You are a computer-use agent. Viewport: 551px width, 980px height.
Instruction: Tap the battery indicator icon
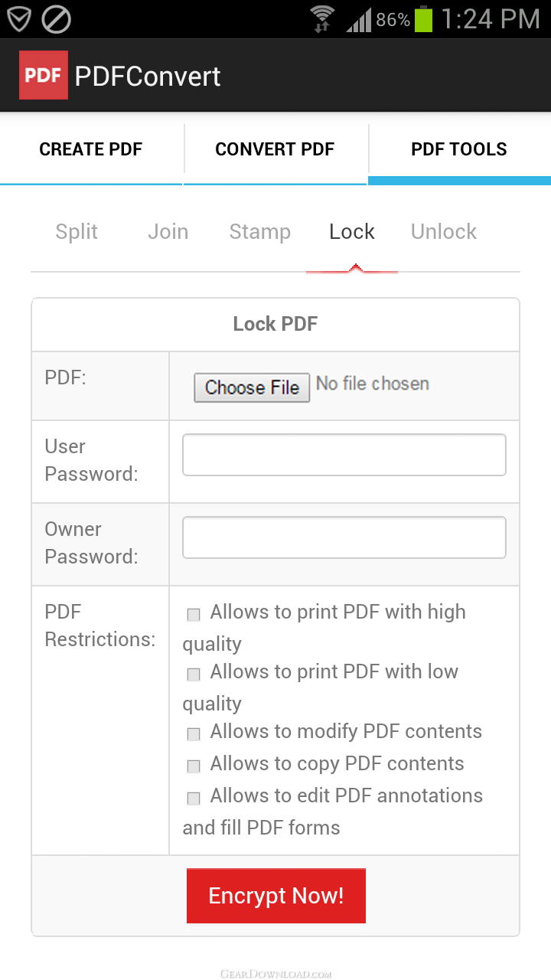(x=423, y=19)
